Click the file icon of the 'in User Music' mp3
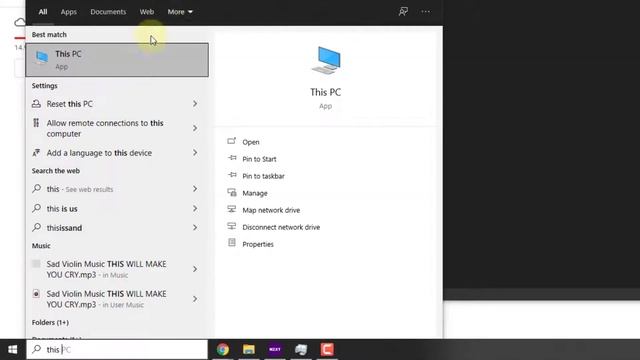The height and width of the screenshot is (360, 640). pos(36,294)
